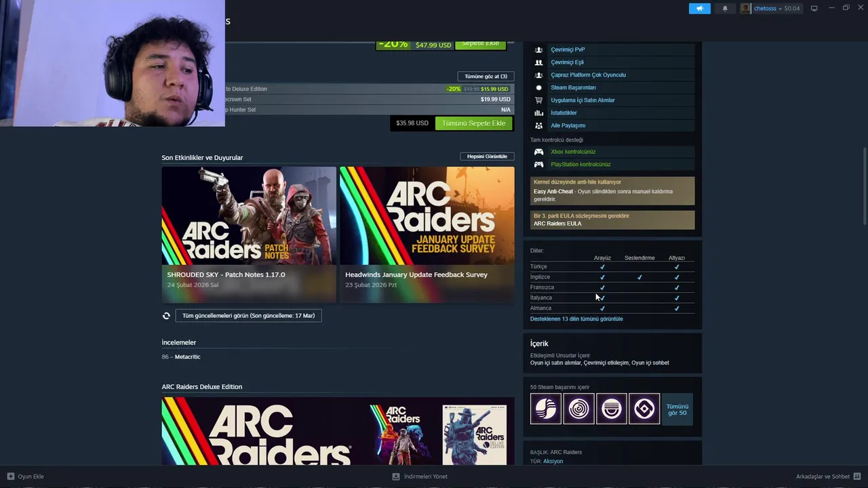Click the Sepete Ekle button near $47.99
868x488 pixels.
click(480, 45)
